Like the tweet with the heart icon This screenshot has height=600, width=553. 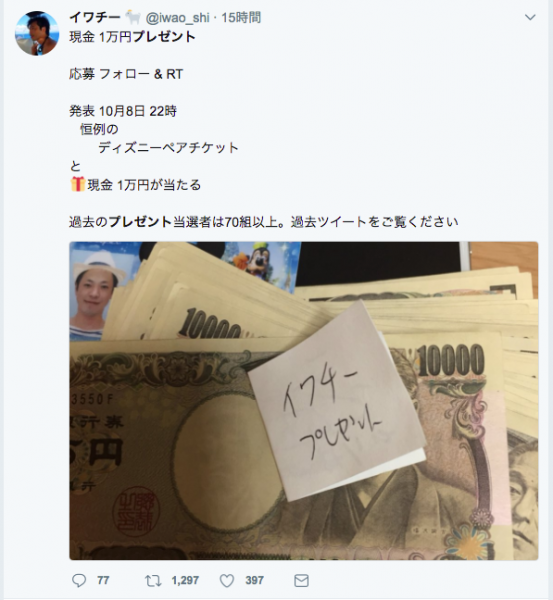227,581
